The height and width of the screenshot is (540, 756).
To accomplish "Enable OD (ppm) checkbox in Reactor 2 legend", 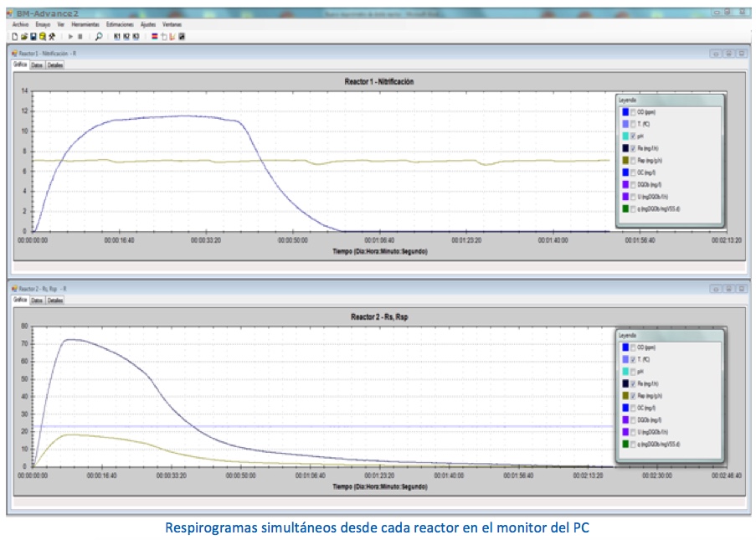I will [x=633, y=347].
